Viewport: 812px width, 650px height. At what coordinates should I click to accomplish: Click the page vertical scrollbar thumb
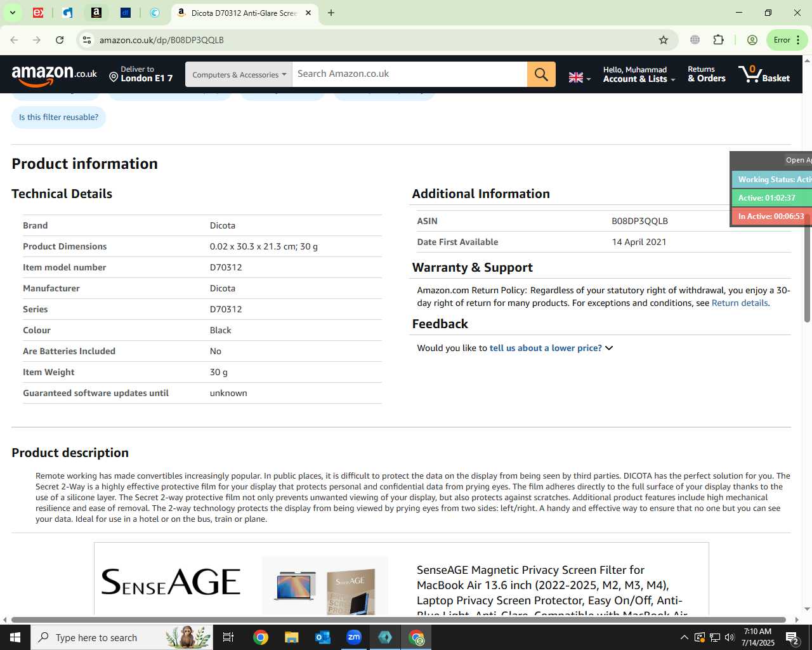coord(807,270)
